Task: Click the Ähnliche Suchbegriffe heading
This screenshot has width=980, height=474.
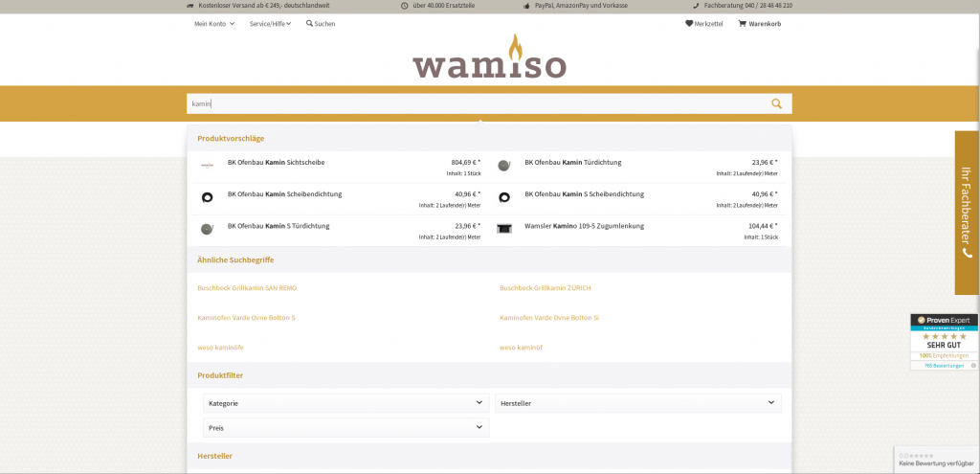Action: coord(235,260)
